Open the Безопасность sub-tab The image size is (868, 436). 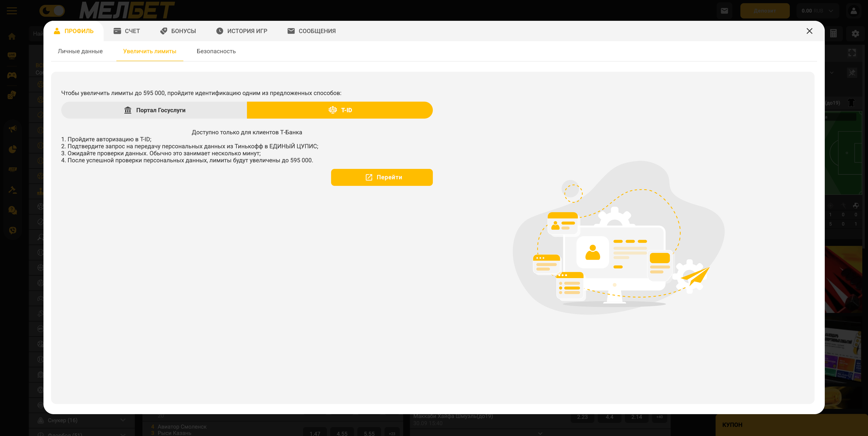tap(216, 51)
